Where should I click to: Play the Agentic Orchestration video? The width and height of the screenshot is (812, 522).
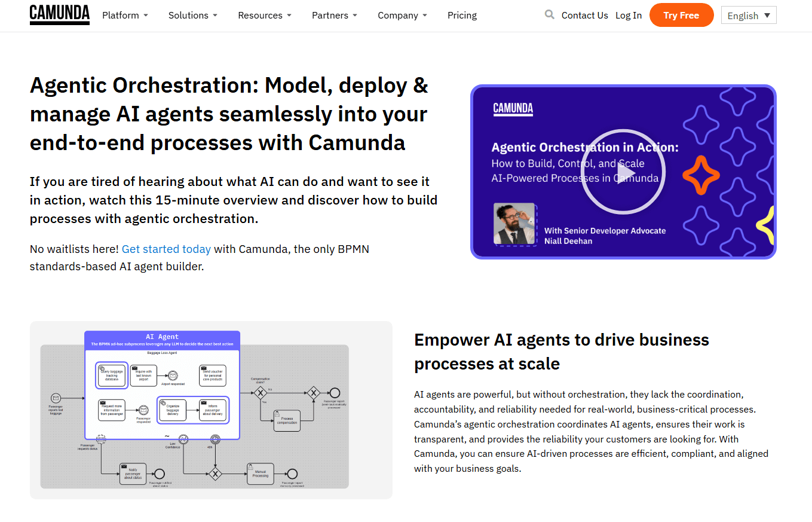tap(622, 172)
